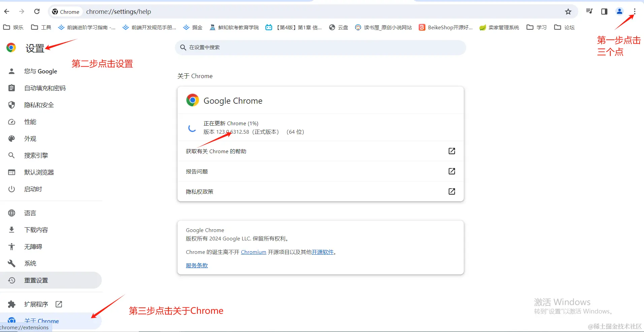Image resolution: width=644 pixels, height=332 pixels.
Task: Click the 在设置中搜索 search field
Action: click(x=320, y=47)
